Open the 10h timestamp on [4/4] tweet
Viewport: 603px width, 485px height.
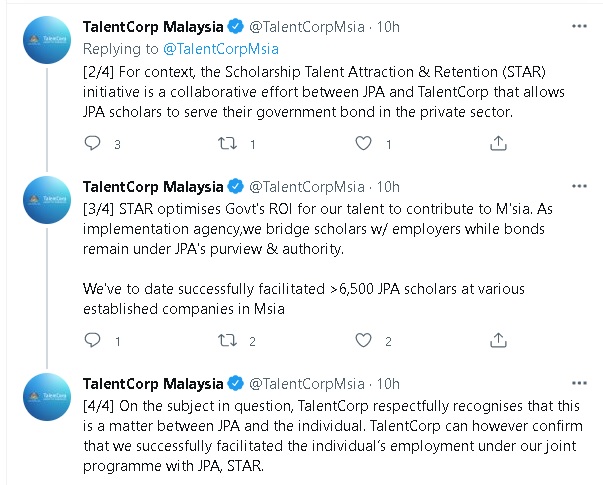[388, 384]
